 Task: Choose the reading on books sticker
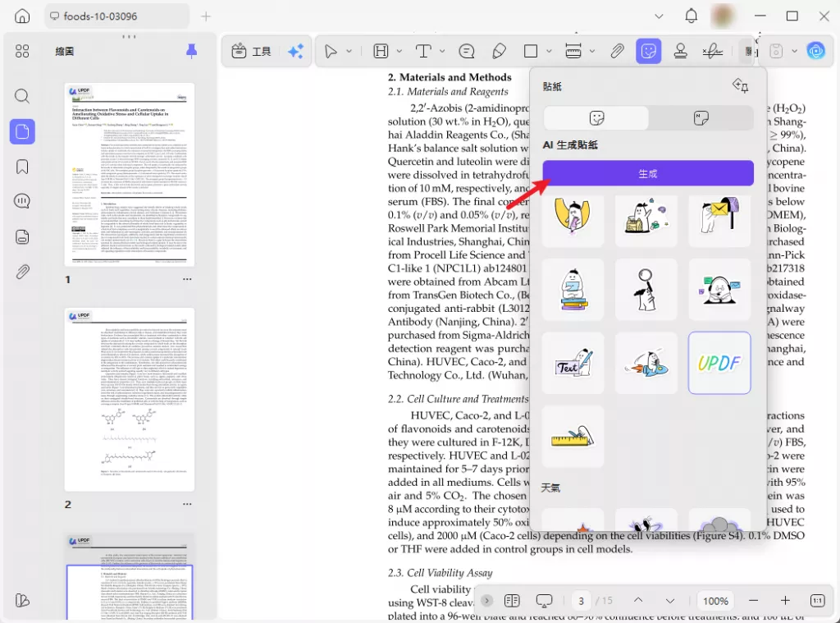(x=573, y=290)
